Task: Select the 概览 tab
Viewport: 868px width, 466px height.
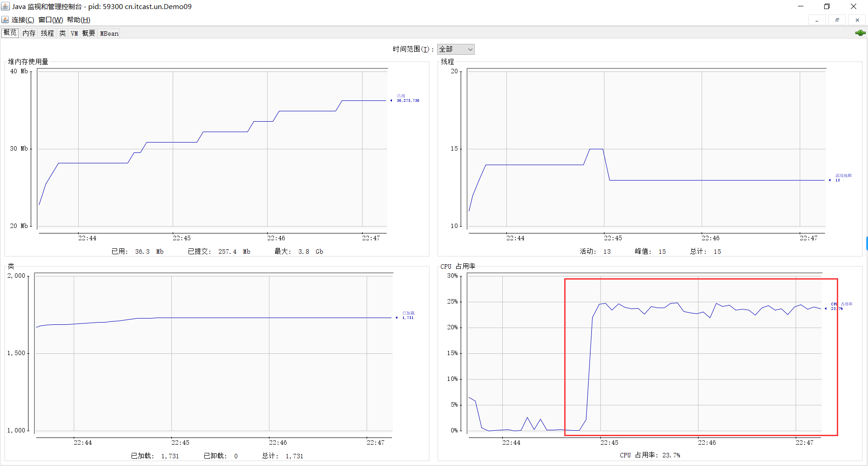Action: [10, 33]
